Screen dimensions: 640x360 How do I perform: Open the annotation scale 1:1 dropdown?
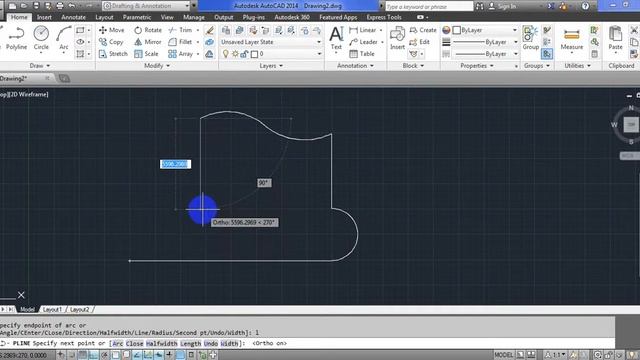coord(556,355)
